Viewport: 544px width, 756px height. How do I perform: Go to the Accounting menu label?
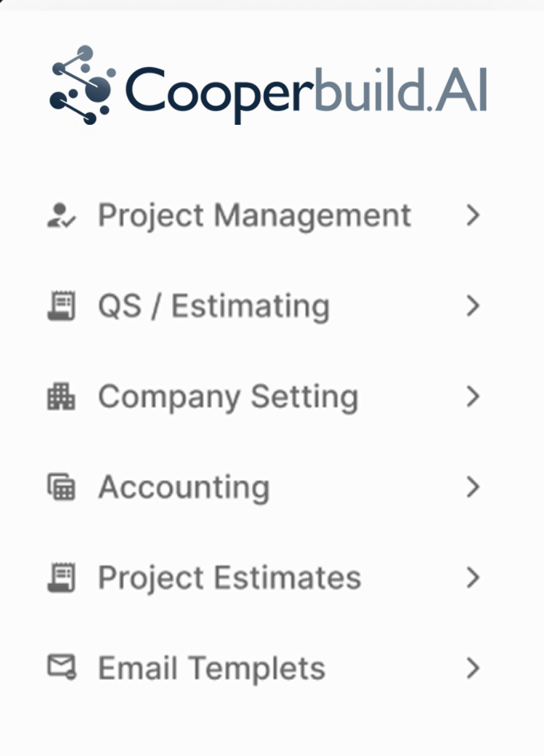pos(184,487)
